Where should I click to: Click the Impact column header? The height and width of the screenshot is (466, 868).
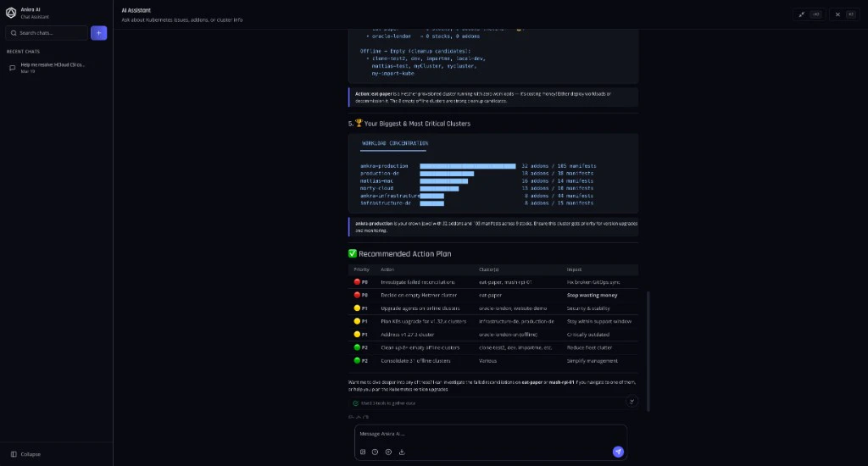coord(574,269)
